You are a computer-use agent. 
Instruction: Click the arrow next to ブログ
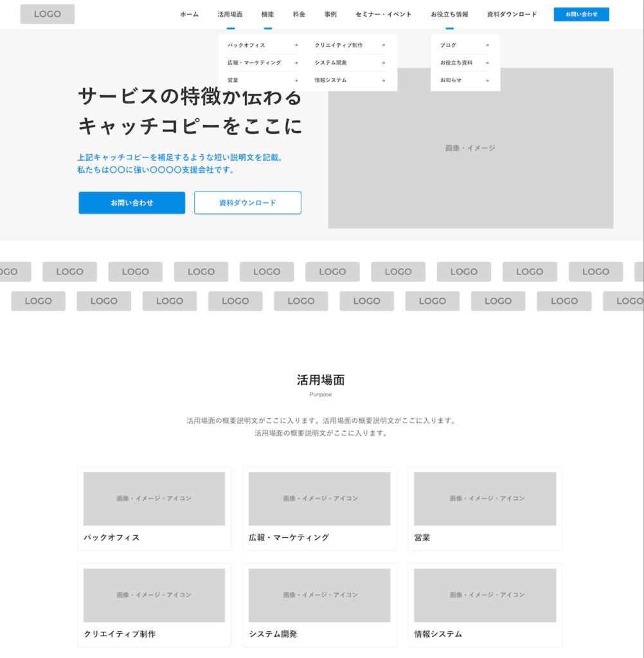point(487,46)
